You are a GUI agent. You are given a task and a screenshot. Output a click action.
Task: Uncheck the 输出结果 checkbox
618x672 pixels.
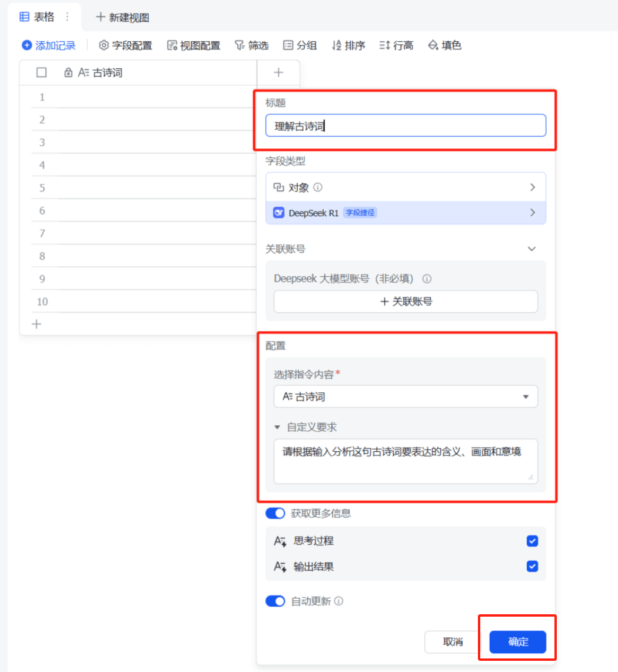(532, 567)
